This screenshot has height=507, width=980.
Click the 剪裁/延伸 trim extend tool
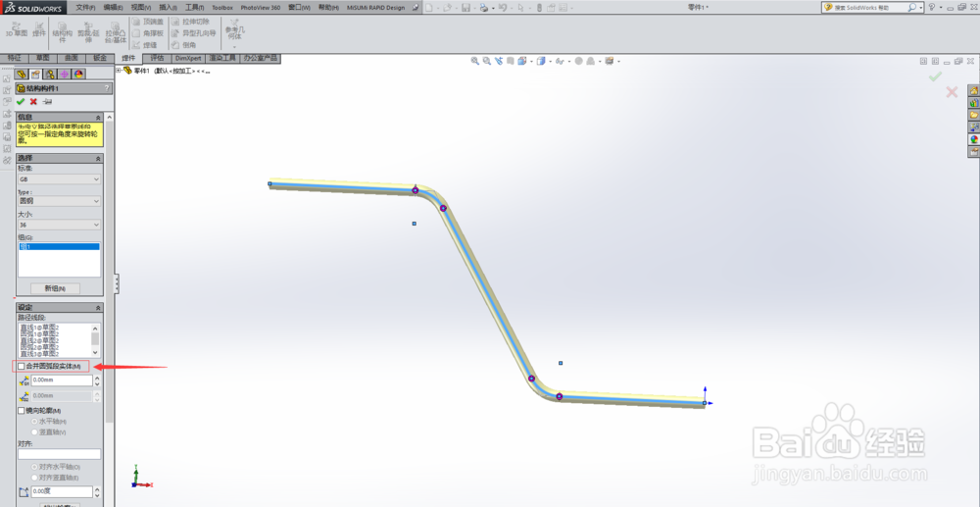pos(88,31)
